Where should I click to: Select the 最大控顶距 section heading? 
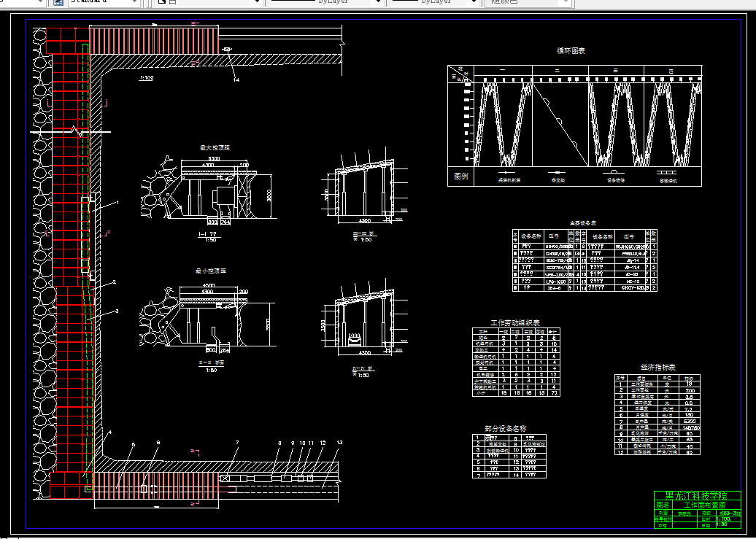[x=215, y=147]
